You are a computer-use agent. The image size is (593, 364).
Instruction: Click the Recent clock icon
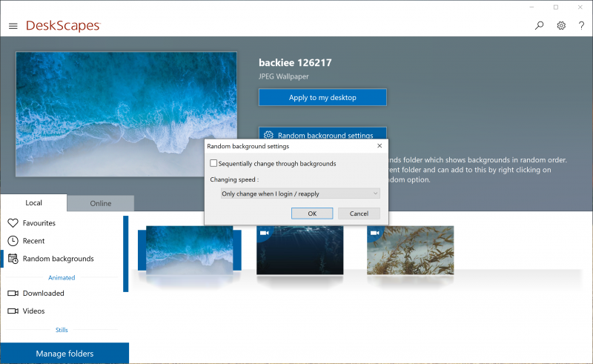point(13,241)
